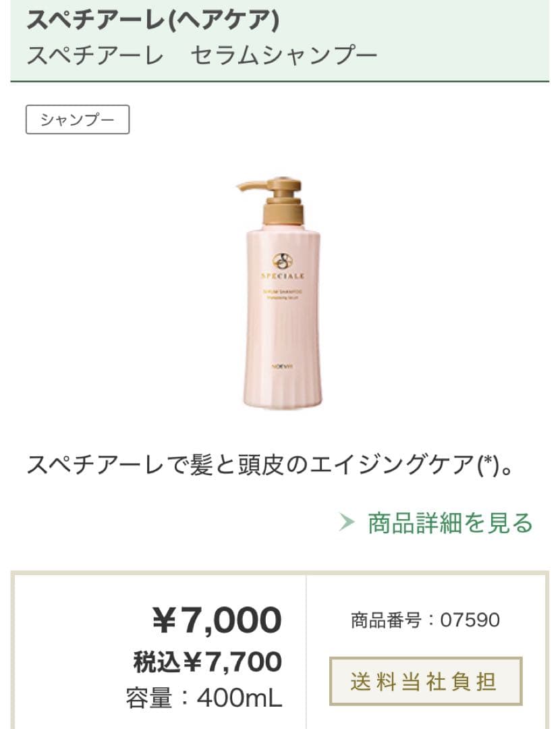Click the スペチアーレ(ヘアケア) header title
The image size is (560, 729).
pyautogui.click(x=153, y=20)
